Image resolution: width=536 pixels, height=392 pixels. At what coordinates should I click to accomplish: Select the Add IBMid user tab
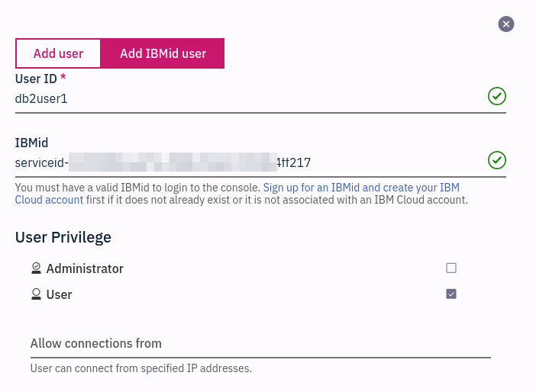click(x=163, y=54)
